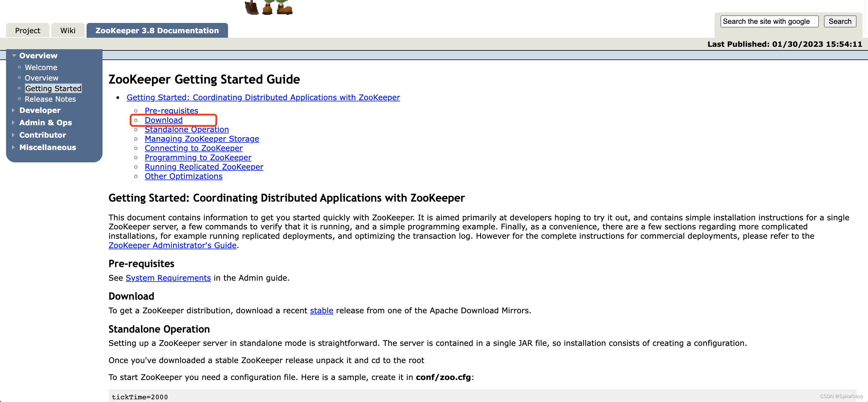Open Other Optimizations link
This screenshot has width=868, height=402.
(184, 176)
